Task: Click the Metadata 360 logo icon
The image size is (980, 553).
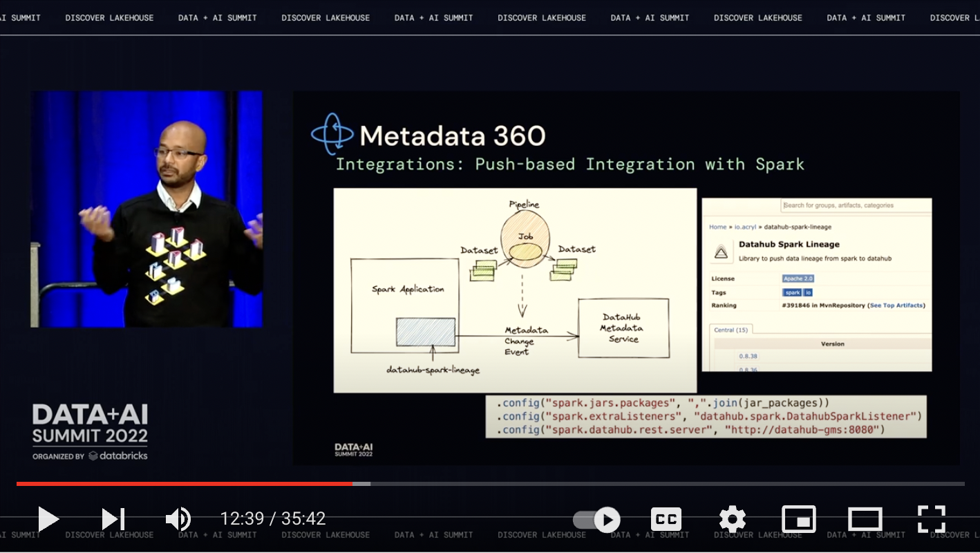Action: [332, 134]
